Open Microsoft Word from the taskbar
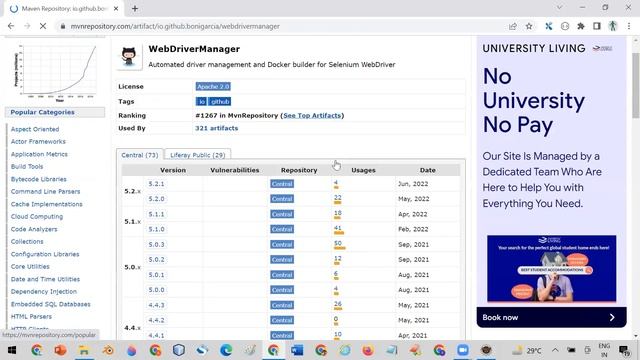 tap(297, 350)
